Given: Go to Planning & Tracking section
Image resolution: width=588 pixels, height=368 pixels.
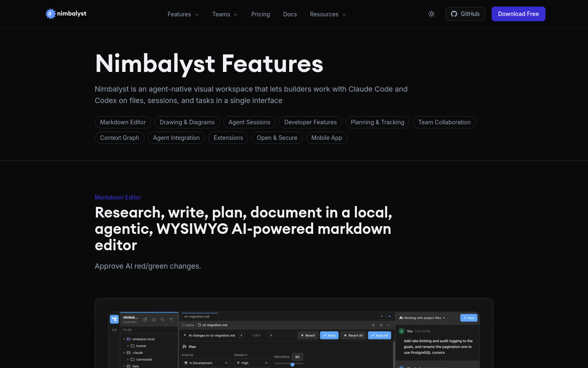Looking at the screenshot, I should click(x=378, y=122).
